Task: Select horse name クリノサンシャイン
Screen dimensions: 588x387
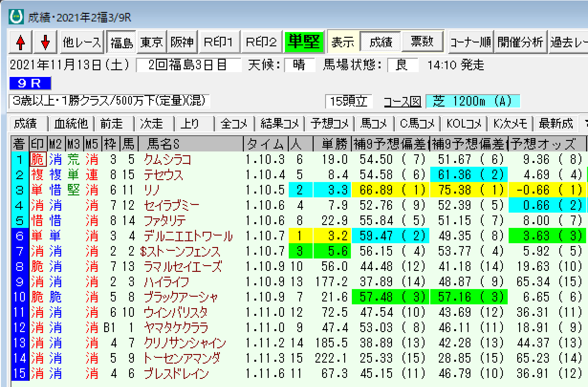Action: tap(185, 344)
